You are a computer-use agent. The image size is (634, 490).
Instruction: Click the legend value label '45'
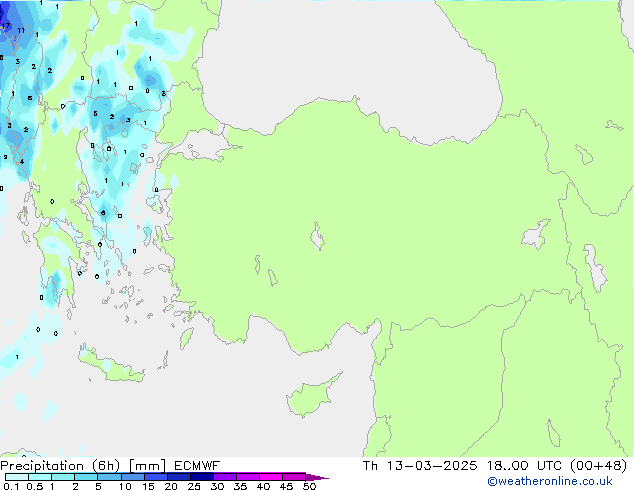coord(286,486)
